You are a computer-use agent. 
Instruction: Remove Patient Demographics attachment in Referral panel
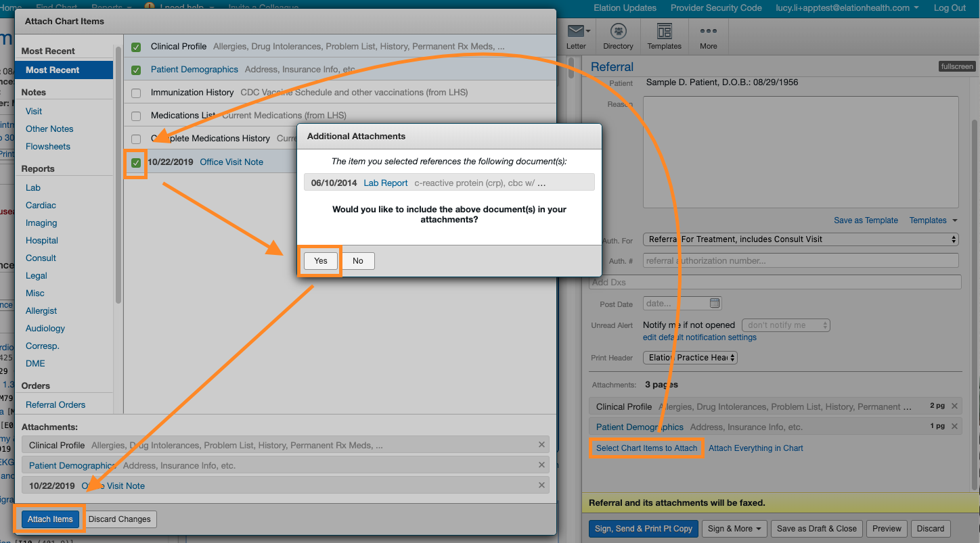click(954, 427)
